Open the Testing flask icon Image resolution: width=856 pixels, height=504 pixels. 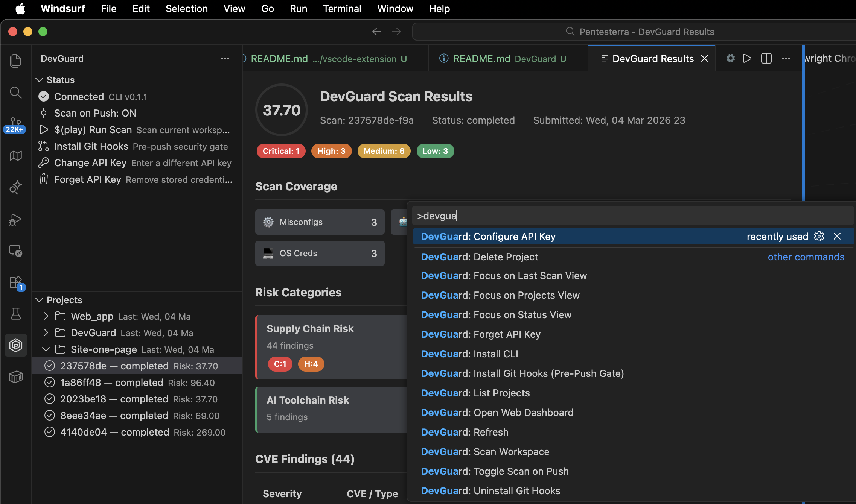tap(15, 313)
